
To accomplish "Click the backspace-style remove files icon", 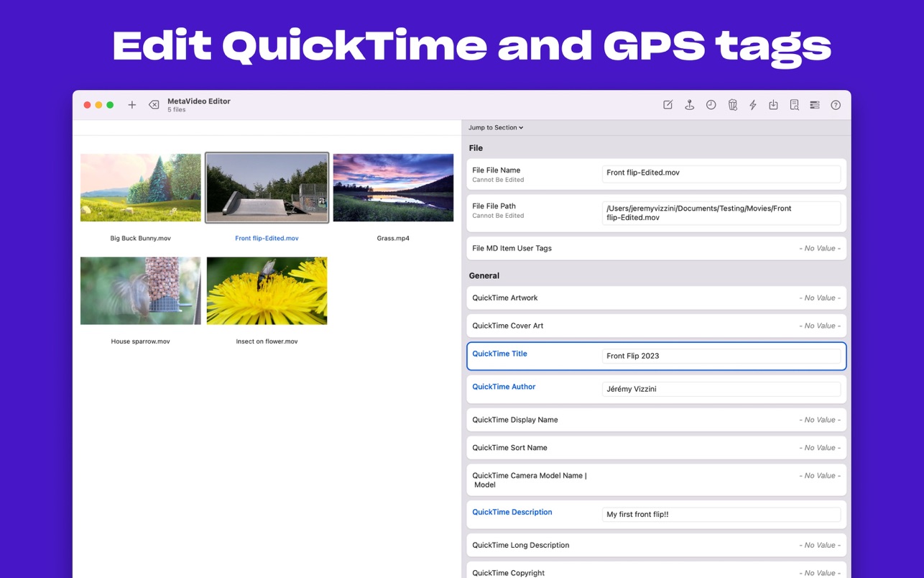I will [154, 105].
